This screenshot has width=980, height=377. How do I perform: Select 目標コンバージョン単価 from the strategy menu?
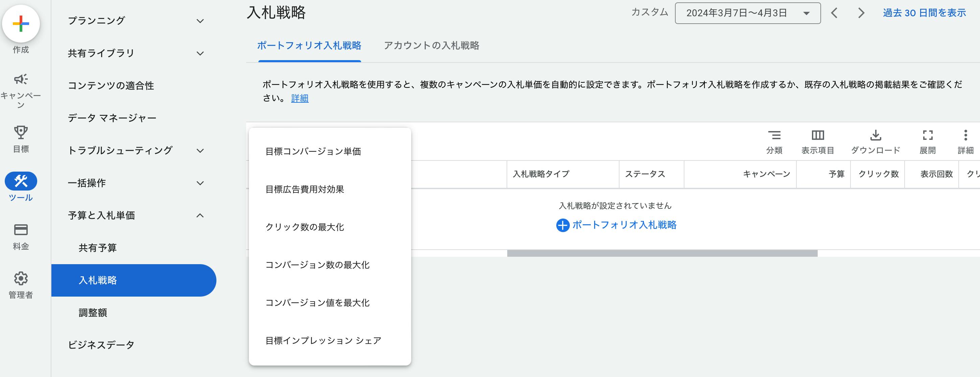(314, 151)
